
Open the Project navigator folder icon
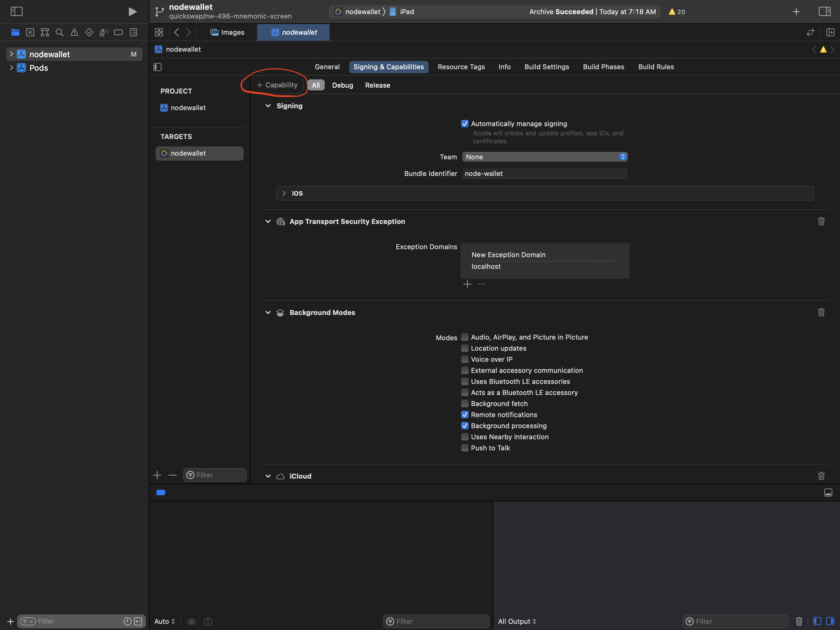(x=15, y=32)
